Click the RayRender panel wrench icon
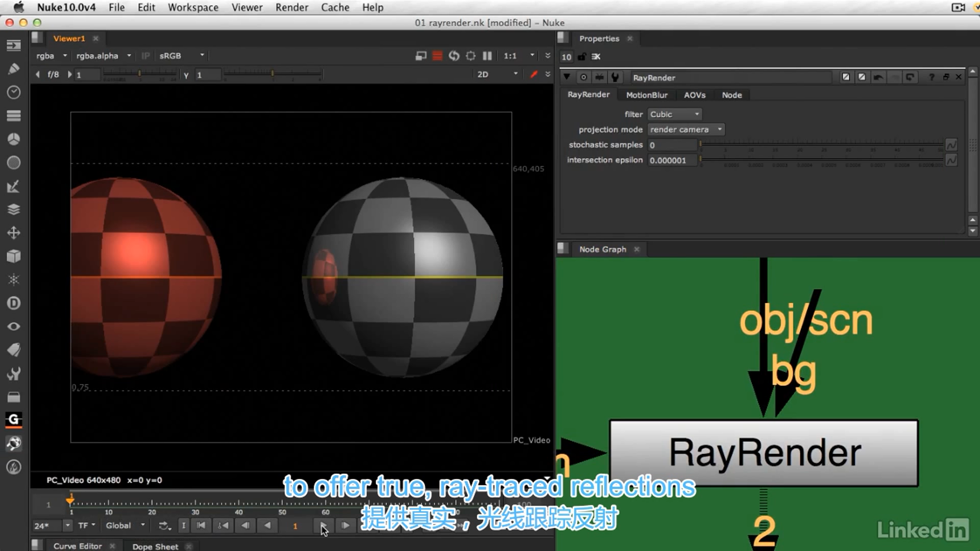Image resolution: width=980 pixels, height=551 pixels. (x=615, y=77)
